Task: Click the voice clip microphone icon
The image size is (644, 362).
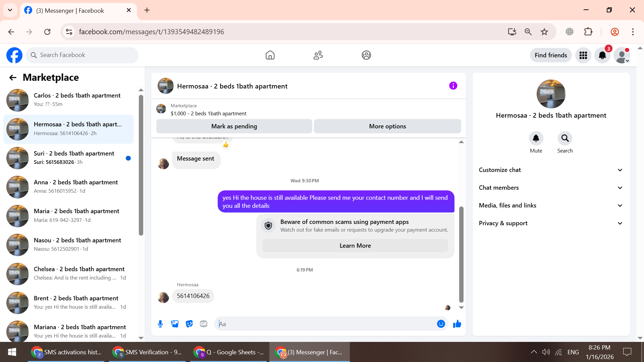Action: [160, 324]
